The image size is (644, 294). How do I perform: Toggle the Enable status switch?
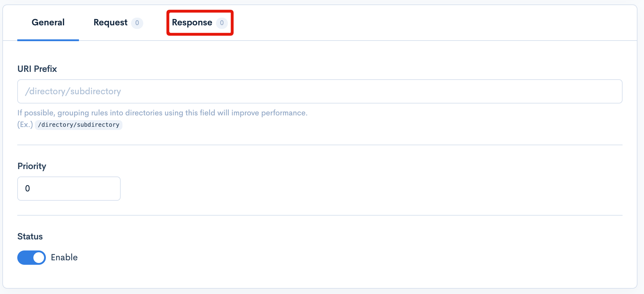point(32,257)
